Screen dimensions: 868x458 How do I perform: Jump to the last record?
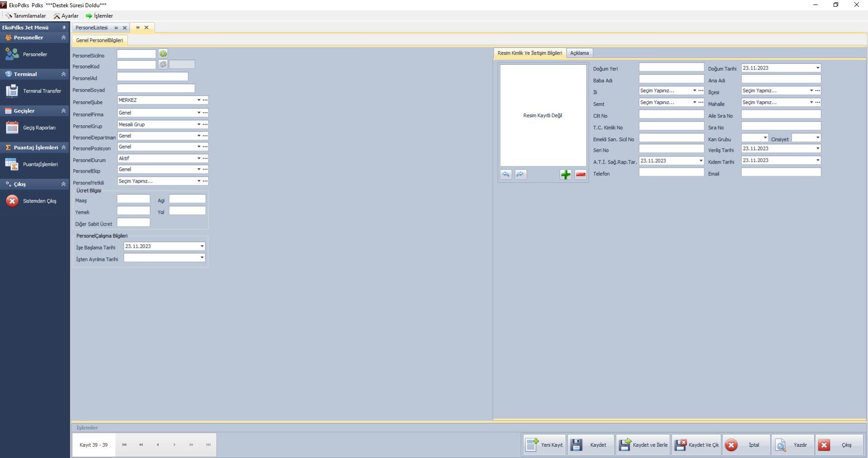coord(208,445)
